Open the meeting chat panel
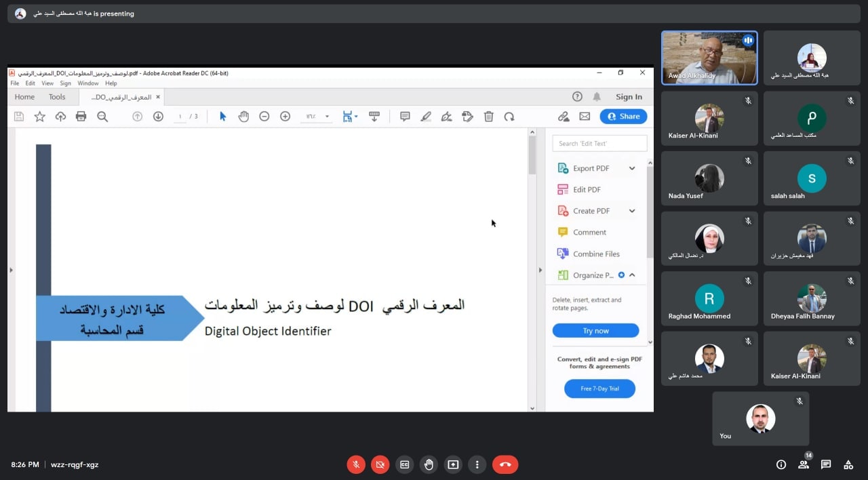The height and width of the screenshot is (480, 868). (825, 464)
